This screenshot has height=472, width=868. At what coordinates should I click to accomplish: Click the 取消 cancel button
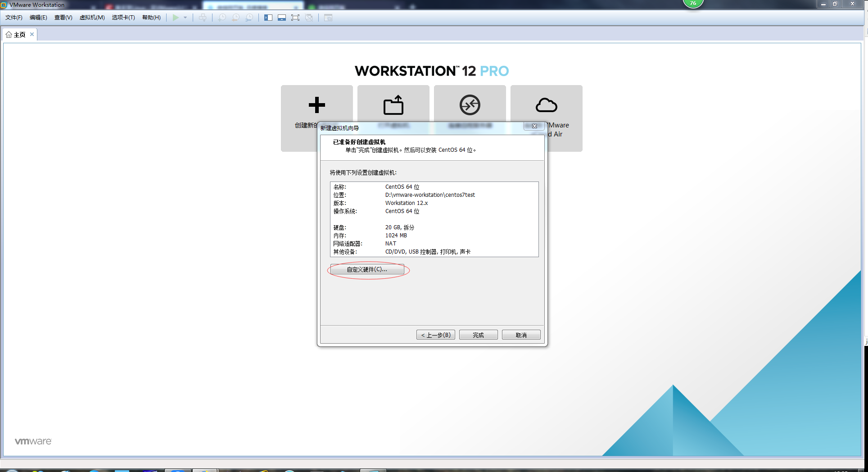pyautogui.click(x=521, y=335)
